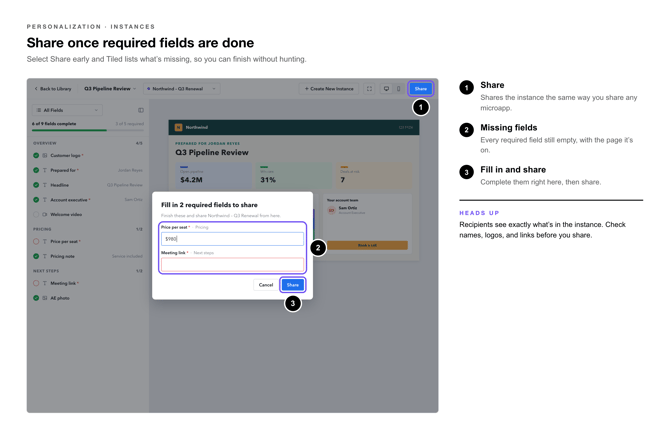This screenshot has height=430, width=670.
Task: Click the orange Northwind logo in preview header
Action: (x=179, y=127)
